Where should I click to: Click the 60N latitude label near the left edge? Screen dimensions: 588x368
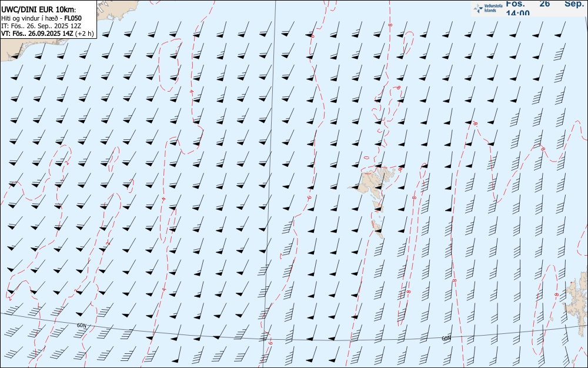click(x=82, y=325)
